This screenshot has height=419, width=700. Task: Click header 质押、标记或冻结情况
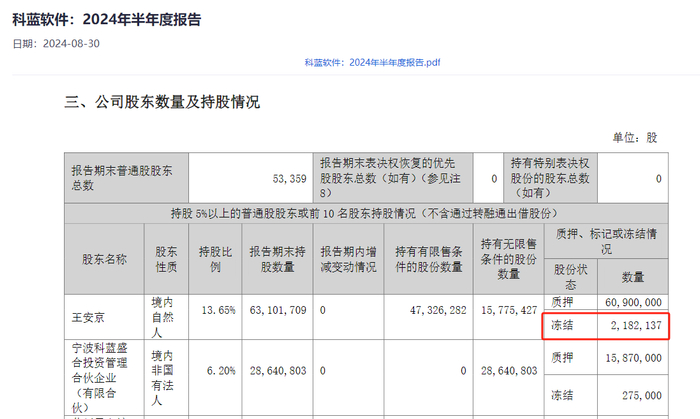coord(606,241)
